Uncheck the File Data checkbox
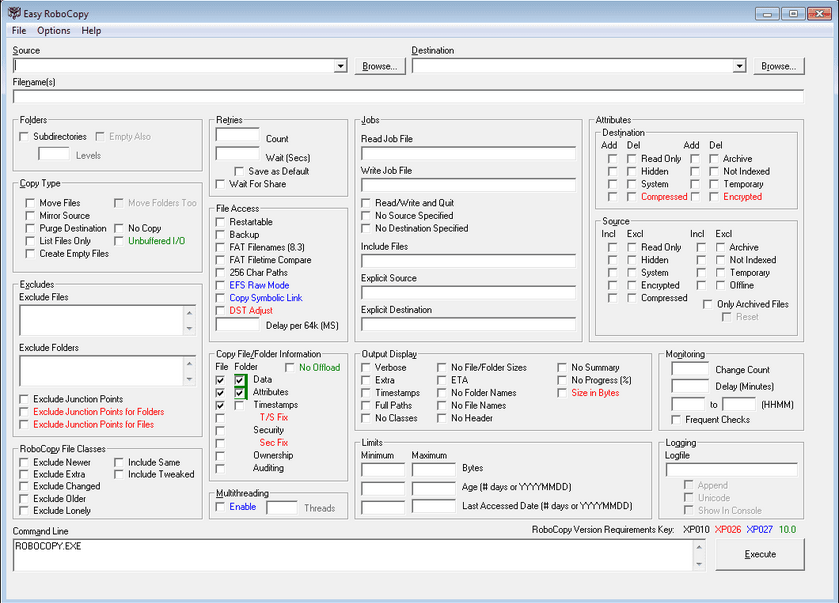This screenshot has width=839, height=603. (x=220, y=380)
